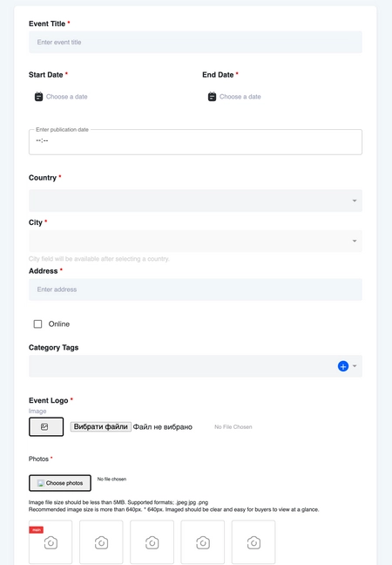Focus the Event Title input field
Screen dimensions: 392x565
(195, 42)
